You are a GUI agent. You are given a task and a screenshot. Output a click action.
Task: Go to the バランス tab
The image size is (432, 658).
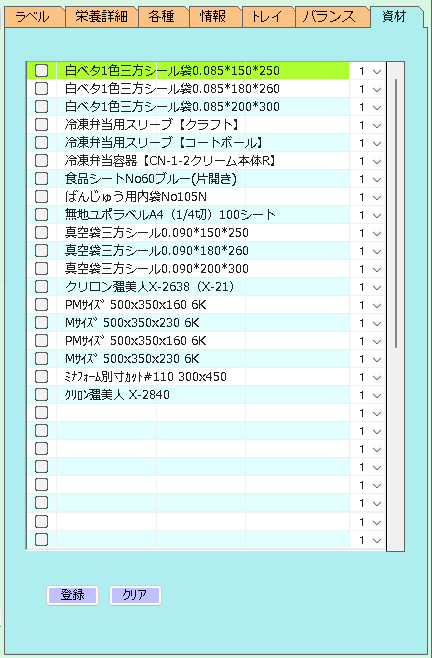click(x=329, y=17)
